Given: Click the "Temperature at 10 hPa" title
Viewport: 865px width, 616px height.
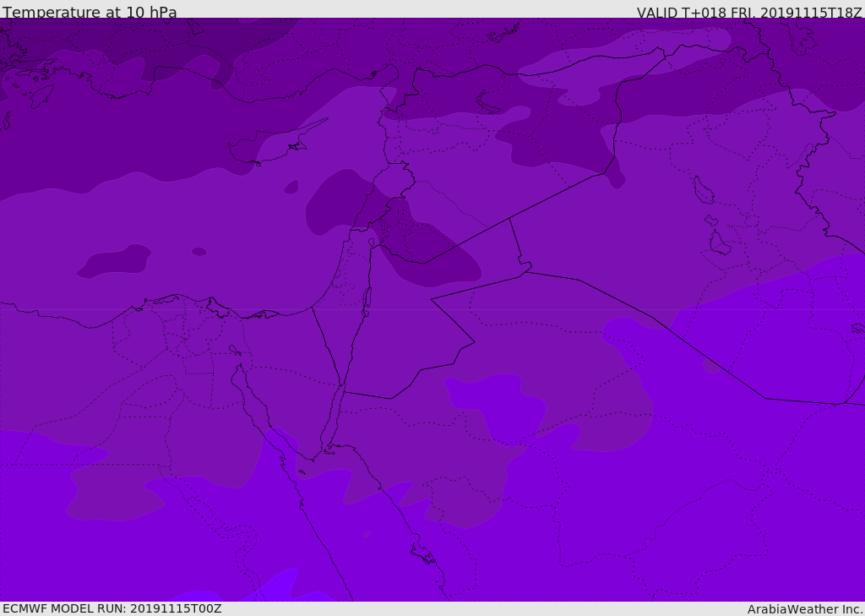Looking at the screenshot, I should [x=90, y=13].
